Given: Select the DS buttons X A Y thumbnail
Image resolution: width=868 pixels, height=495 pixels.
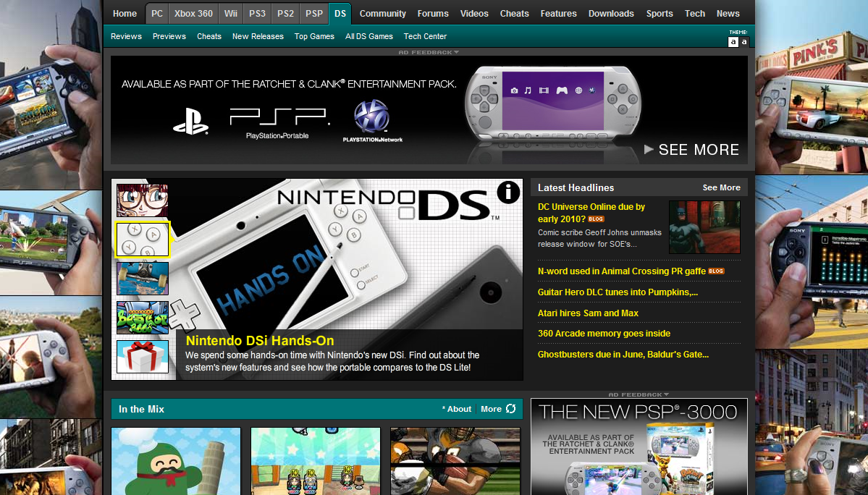Looking at the screenshot, I should click(x=143, y=240).
